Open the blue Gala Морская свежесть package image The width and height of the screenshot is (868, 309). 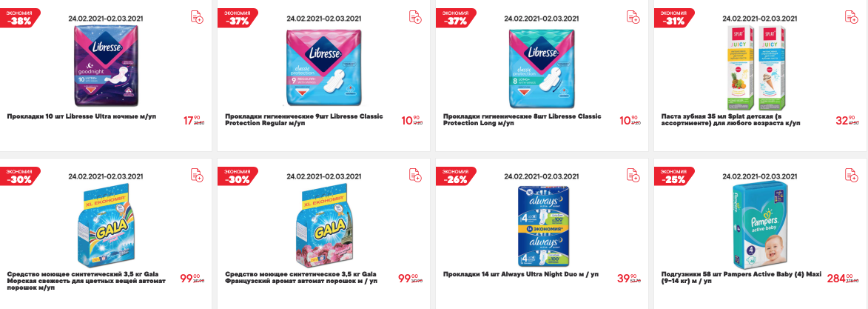[x=106, y=225]
